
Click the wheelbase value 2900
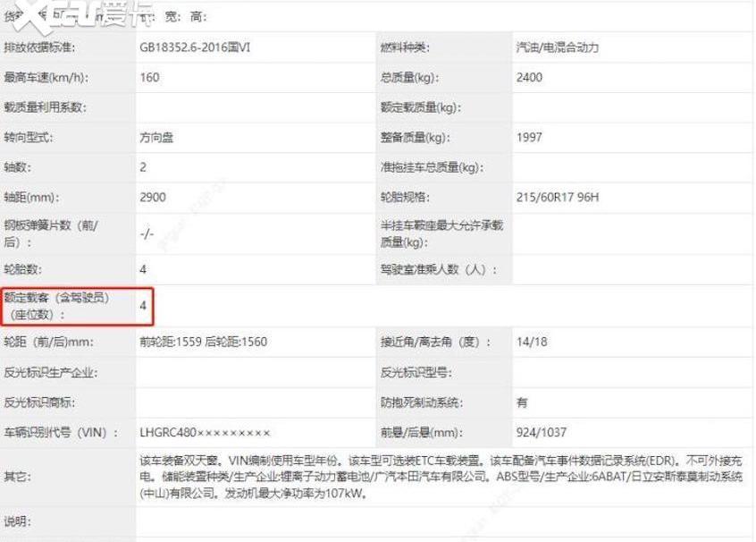tap(153, 198)
